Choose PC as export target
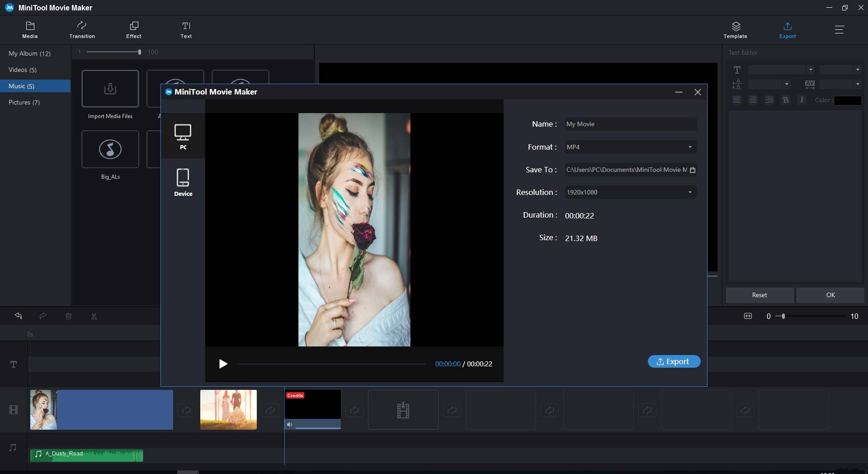868x474 pixels. pyautogui.click(x=183, y=135)
